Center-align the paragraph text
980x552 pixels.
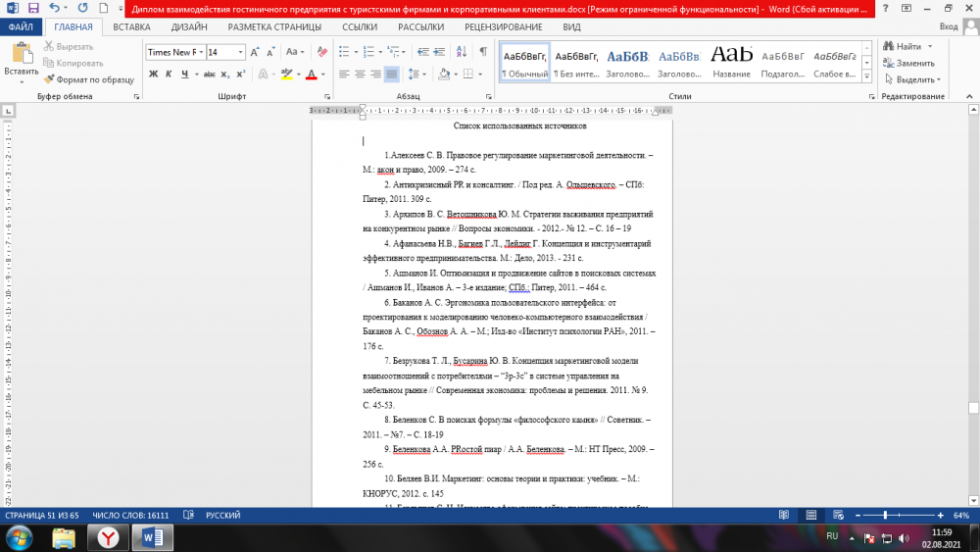[361, 74]
